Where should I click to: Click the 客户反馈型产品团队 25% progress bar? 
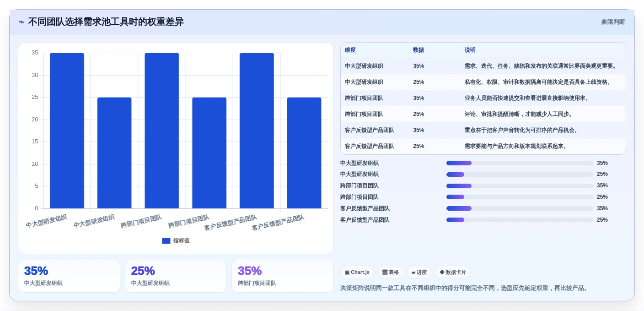(x=520, y=220)
